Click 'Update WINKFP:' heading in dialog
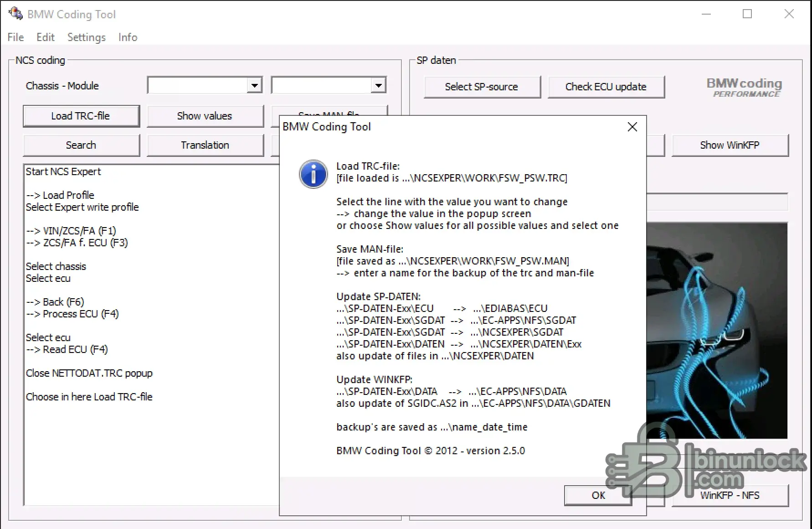812x529 pixels. tap(375, 379)
